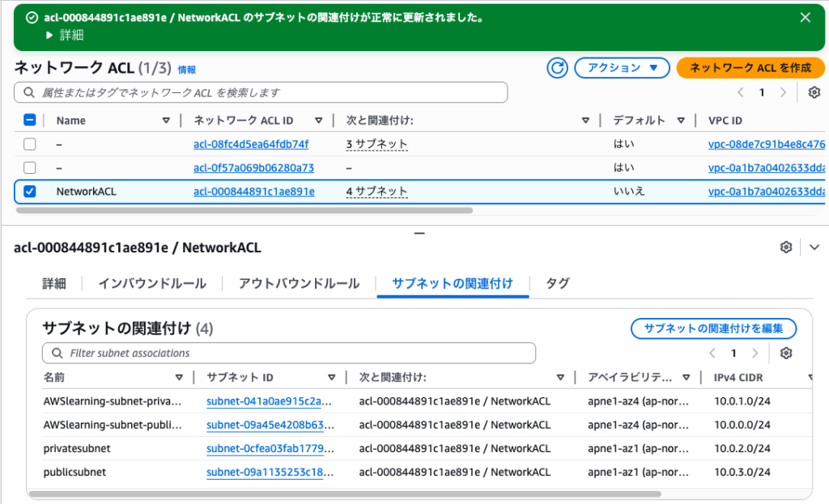Image resolution: width=829 pixels, height=504 pixels.
Task: Open the アクション dropdown menu
Action: click(622, 68)
